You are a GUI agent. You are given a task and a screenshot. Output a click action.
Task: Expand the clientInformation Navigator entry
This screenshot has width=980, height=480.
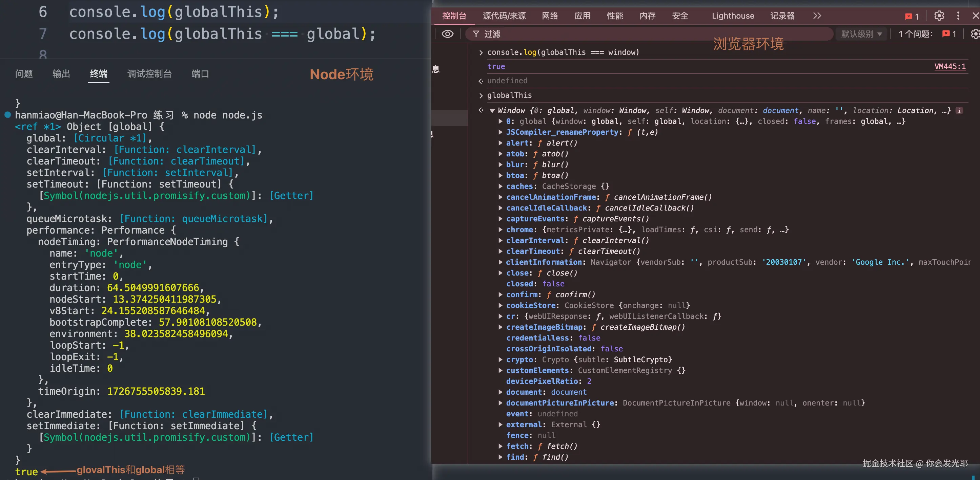click(500, 262)
